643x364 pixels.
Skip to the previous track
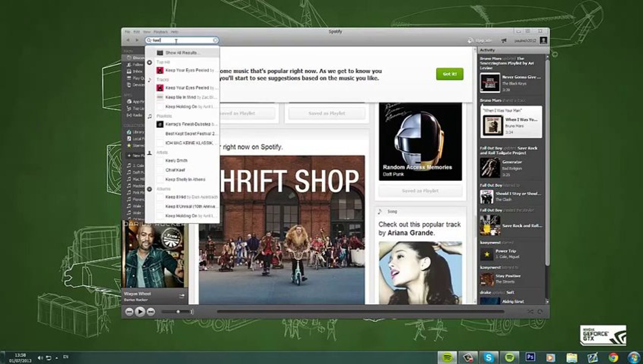pos(129,312)
